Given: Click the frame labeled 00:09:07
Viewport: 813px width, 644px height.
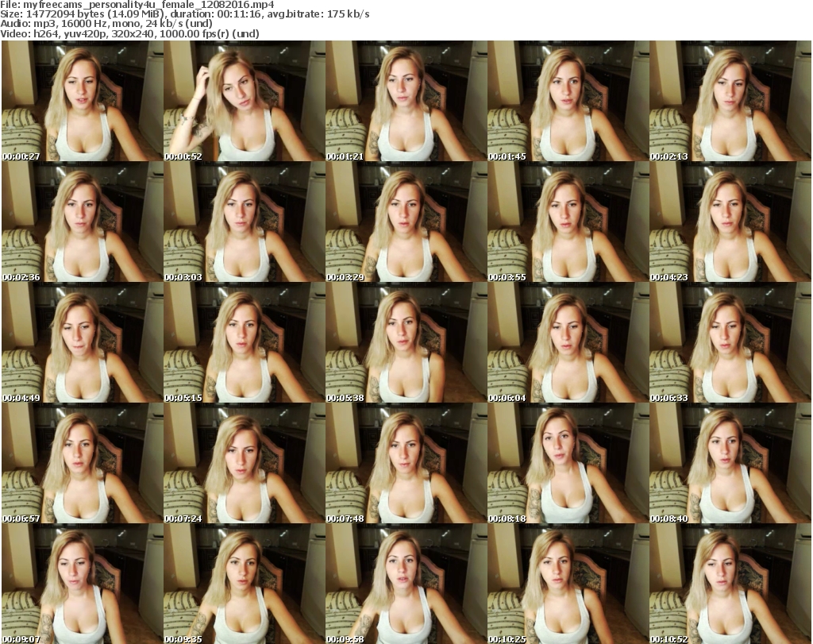Looking at the screenshot, I should tap(82, 584).
